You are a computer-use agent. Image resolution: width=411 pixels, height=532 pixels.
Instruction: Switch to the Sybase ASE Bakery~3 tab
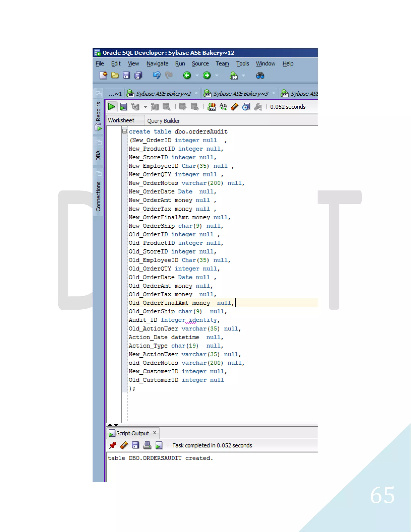point(240,94)
